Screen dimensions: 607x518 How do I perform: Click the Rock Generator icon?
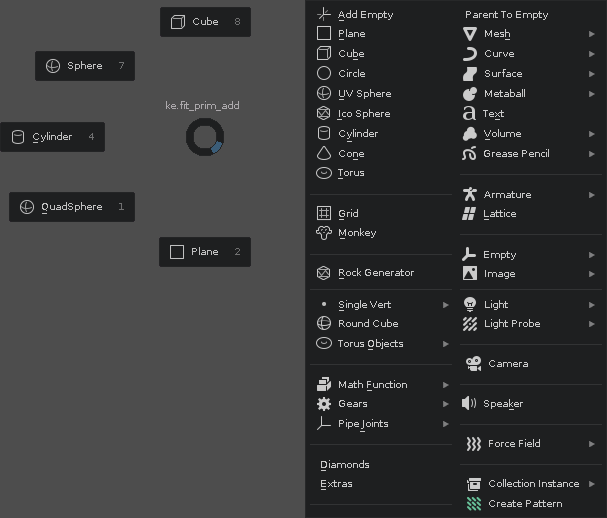(323, 273)
